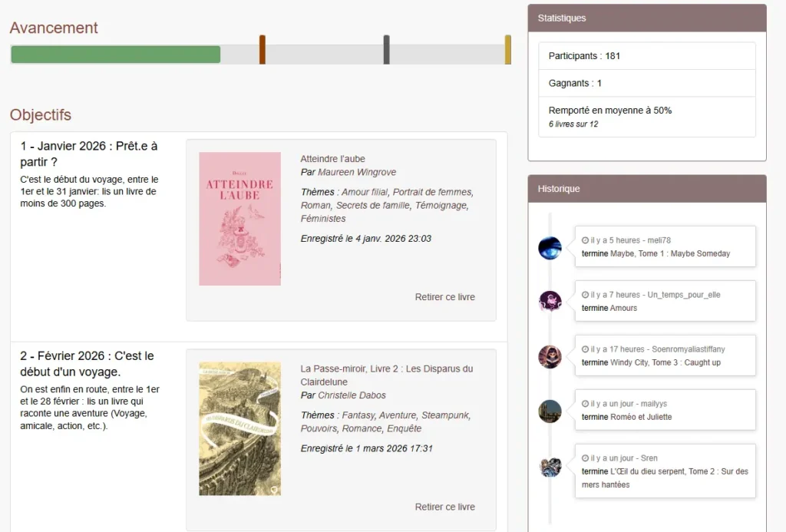Click the orange bronze progress marker
Image resolution: width=786 pixels, height=532 pixels.
coord(263,50)
